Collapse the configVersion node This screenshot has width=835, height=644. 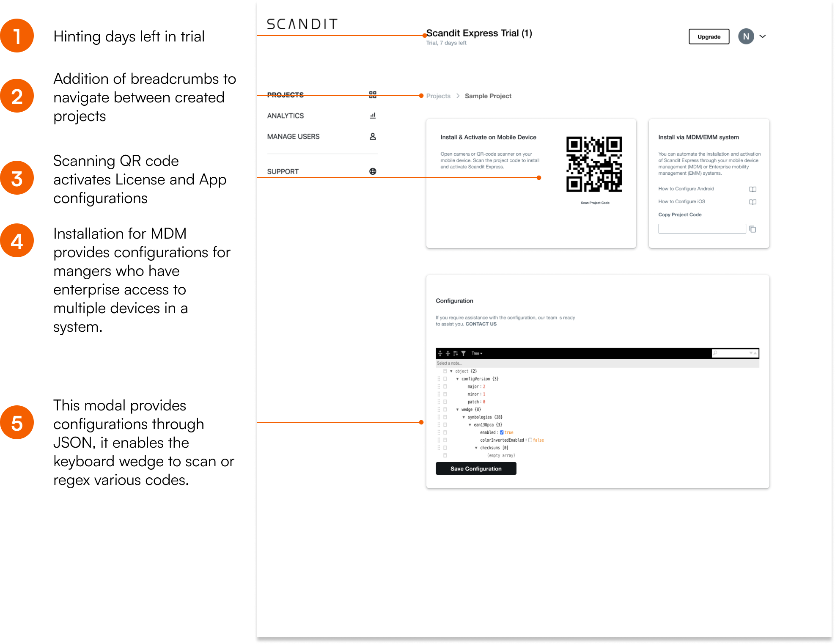pyautogui.click(x=457, y=379)
